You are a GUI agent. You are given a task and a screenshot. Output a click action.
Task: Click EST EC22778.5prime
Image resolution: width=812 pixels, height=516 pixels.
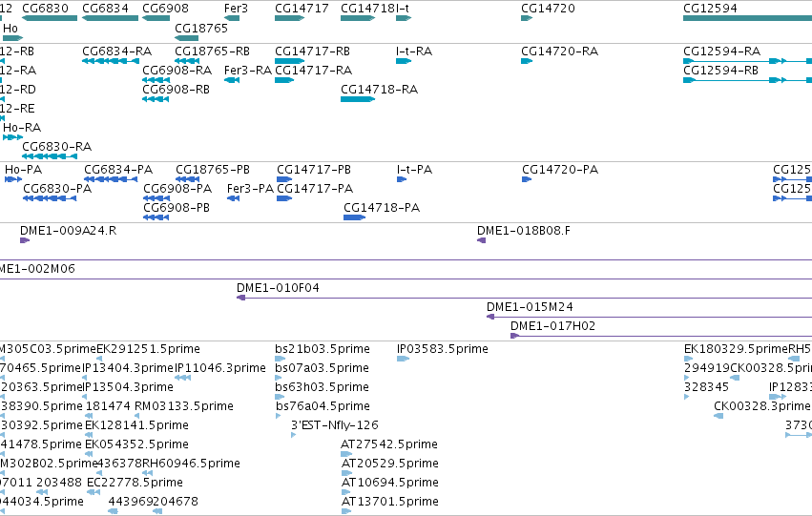pyautogui.click(x=94, y=492)
